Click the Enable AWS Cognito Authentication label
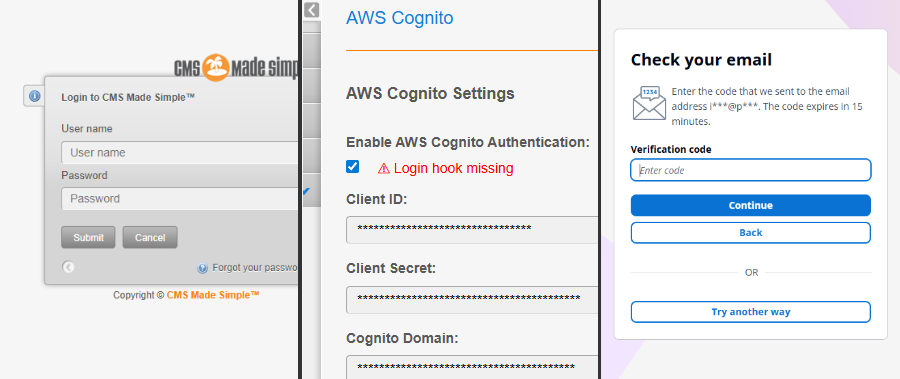 [x=468, y=142]
